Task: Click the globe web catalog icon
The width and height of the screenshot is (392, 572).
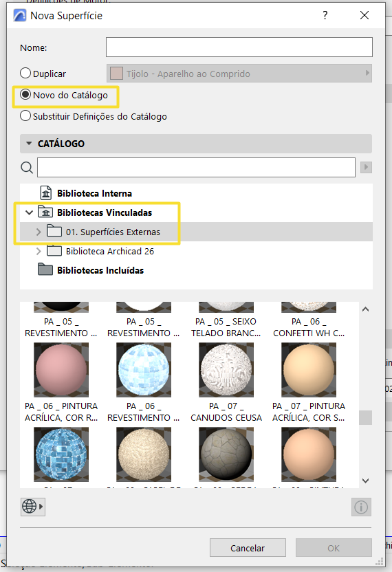Action: point(33,507)
